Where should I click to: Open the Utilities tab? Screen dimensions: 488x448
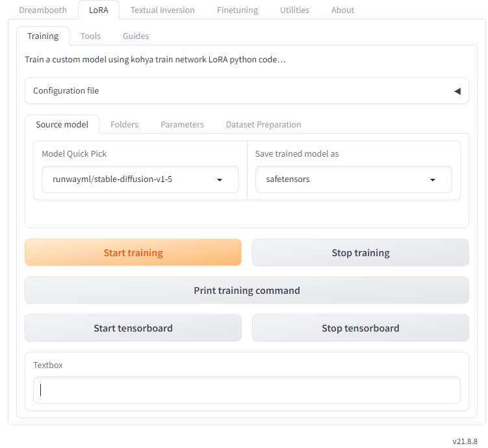tap(294, 10)
